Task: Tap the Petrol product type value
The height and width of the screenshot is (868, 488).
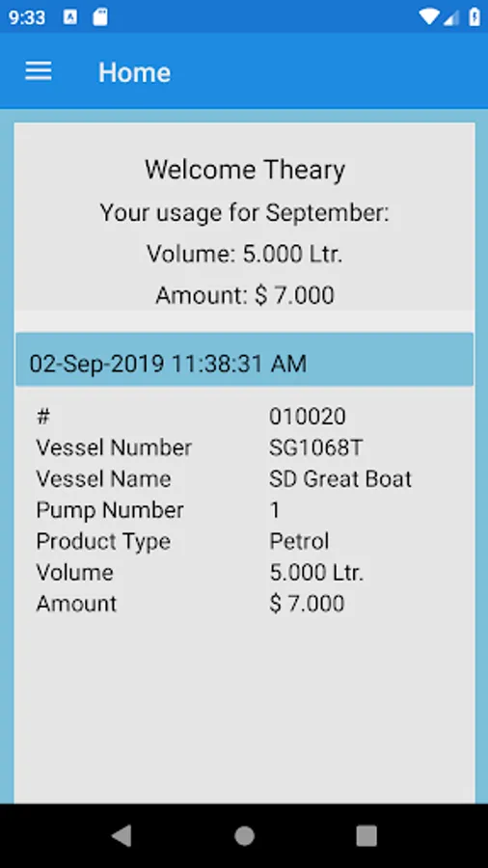Action: (299, 541)
